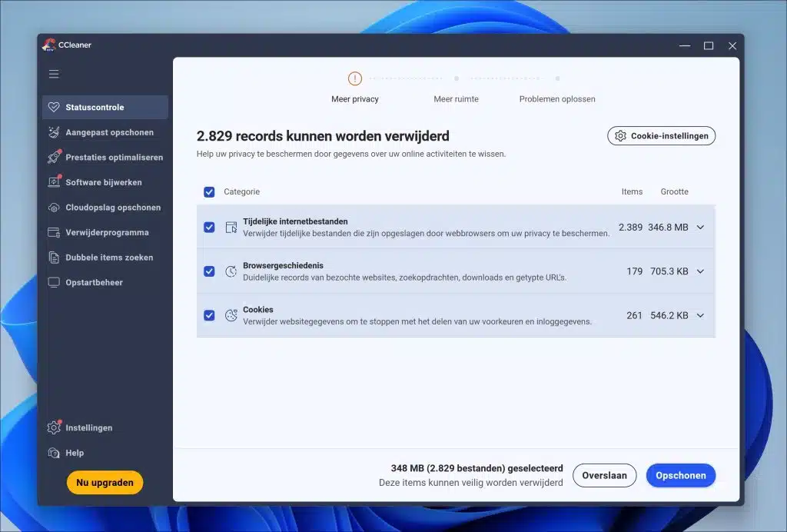This screenshot has height=532, width=787.
Task: Uncheck the Cookies checkbox
Action: [x=209, y=315]
